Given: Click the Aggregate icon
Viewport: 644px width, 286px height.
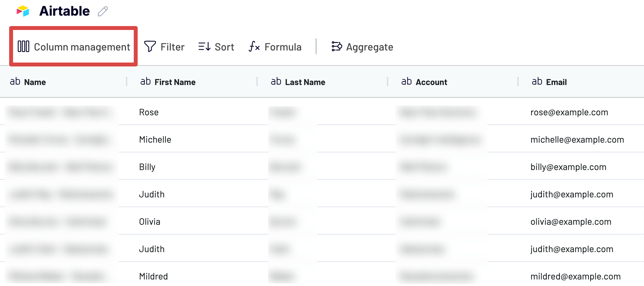Looking at the screenshot, I should [337, 46].
